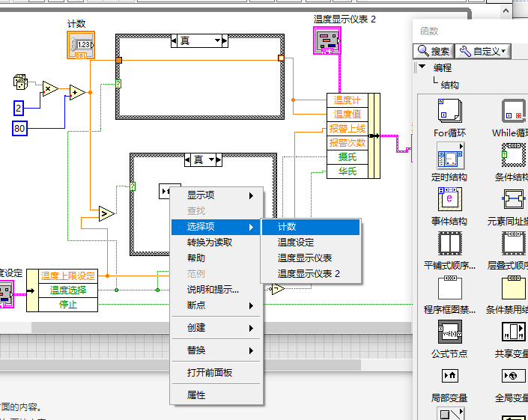Click the 结构 subcategory label
The image size is (528, 420).
pyautogui.click(x=450, y=85)
